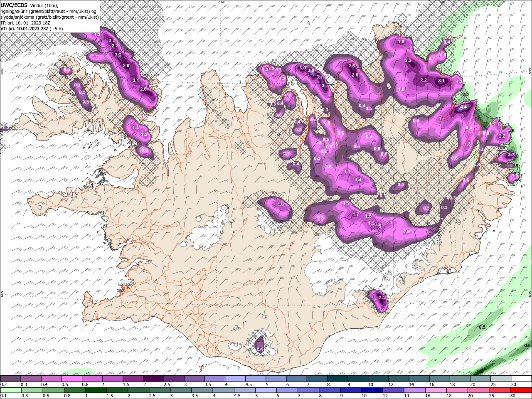Select lavender top-row swatch between 4 and 4.5
The image size is (532, 399).
235,379
